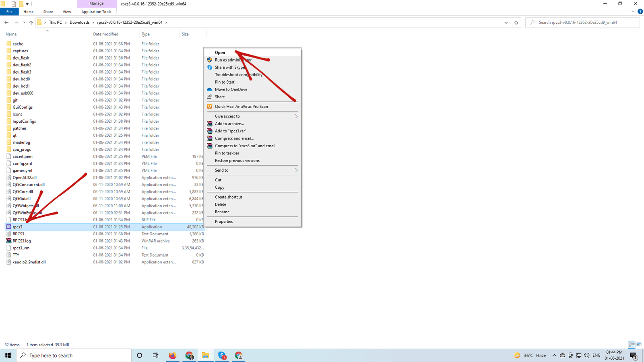The height and width of the screenshot is (362, 644).
Task: Open the View ribbon tab
Action: [67, 12]
